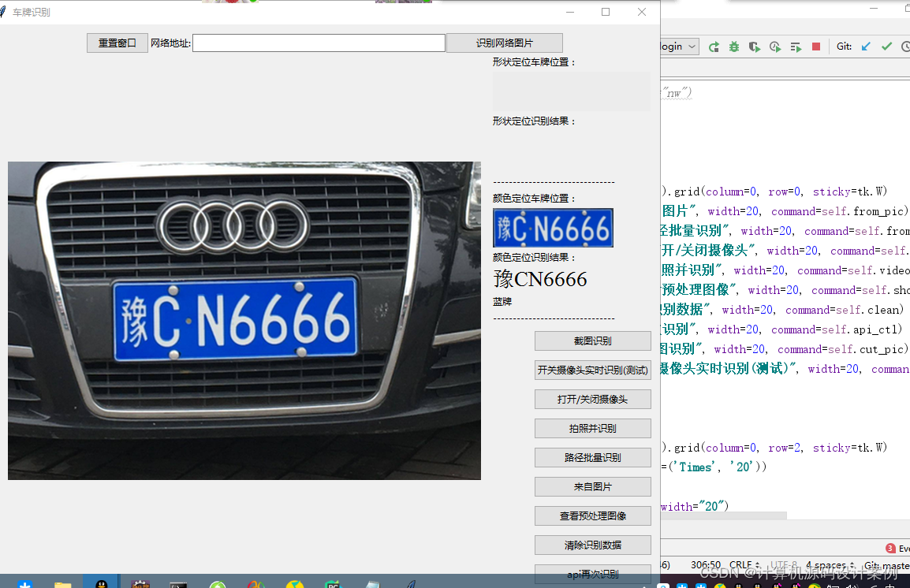Click the 306:50 cursor position in status bar

(706, 565)
